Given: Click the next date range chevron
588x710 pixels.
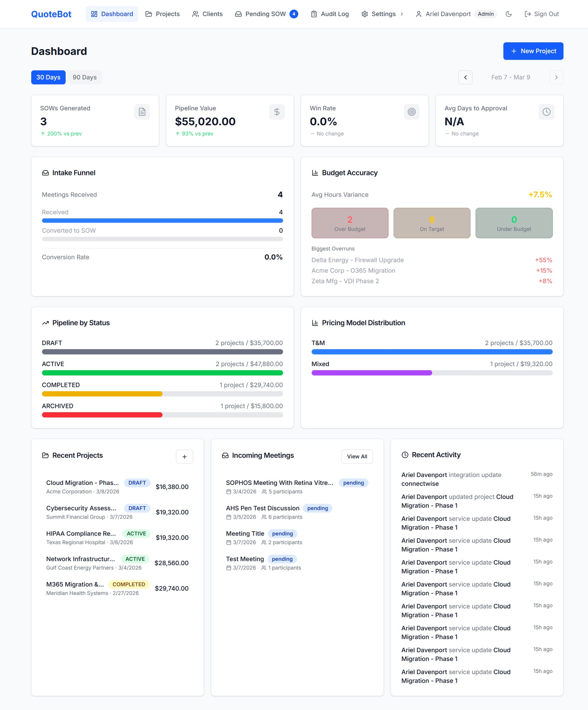Looking at the screenshot, I should pos(557,77).
